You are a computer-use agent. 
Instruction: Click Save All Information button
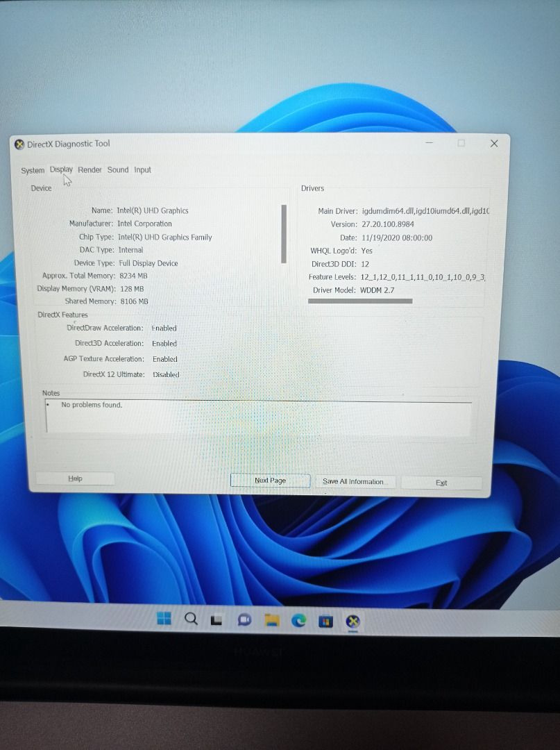(355, 482)
